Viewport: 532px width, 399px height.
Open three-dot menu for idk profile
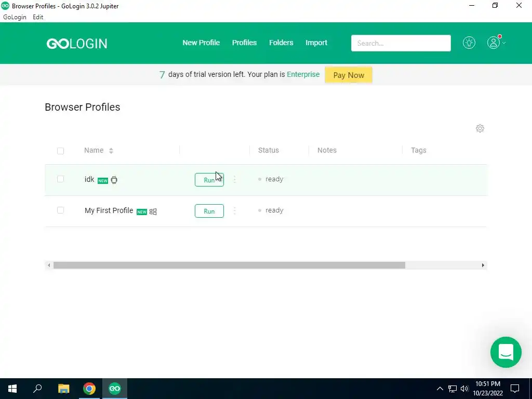(x=234, y=179)
